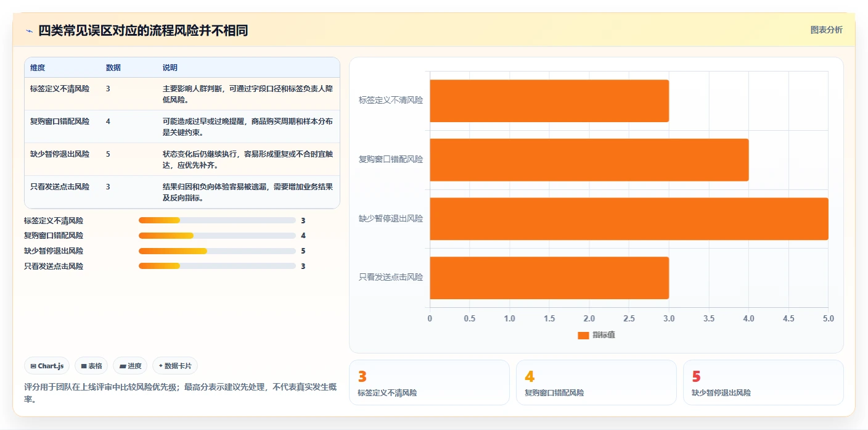Viewport: 868px width, 430px height.
Task: Click the value 4 beside the 复购窗口错配风险 progress bar
Action: (x=303, y=236)
